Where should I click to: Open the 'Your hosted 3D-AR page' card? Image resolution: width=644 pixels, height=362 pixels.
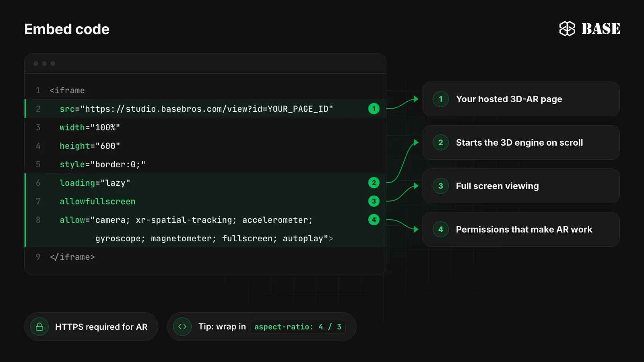point(521,99)
